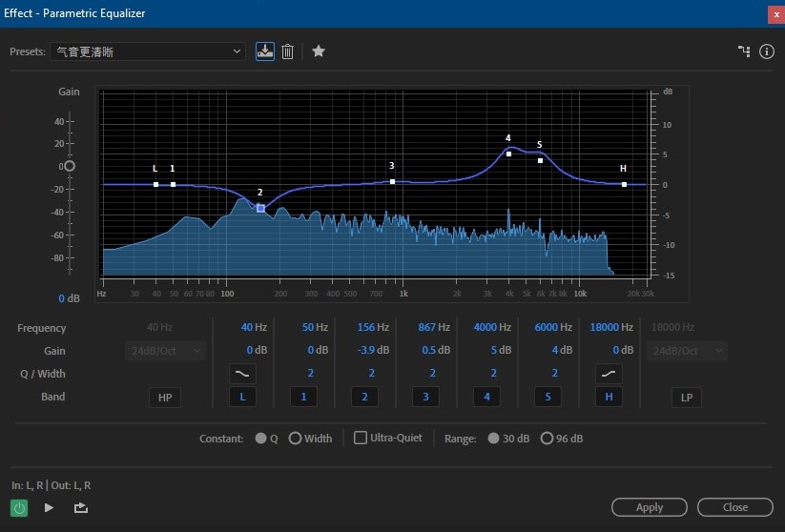
Task: Select control point H on the EQ curve
Action: [624, 185]
